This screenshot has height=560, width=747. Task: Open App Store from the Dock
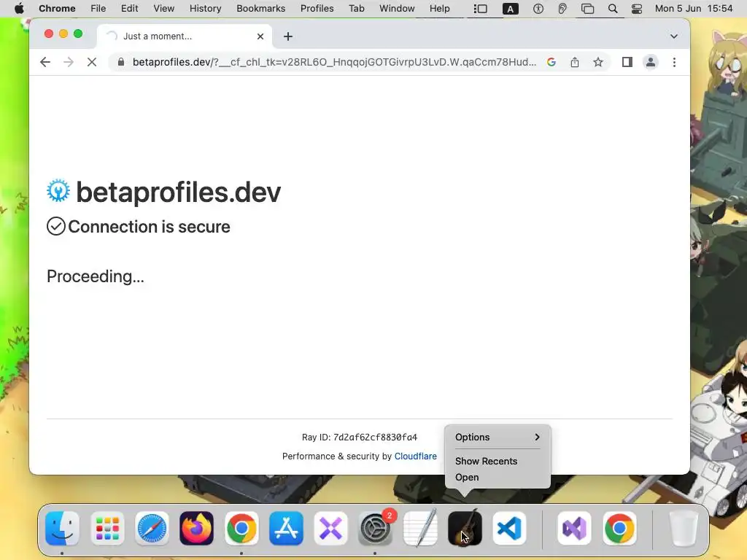pos(286,528)
